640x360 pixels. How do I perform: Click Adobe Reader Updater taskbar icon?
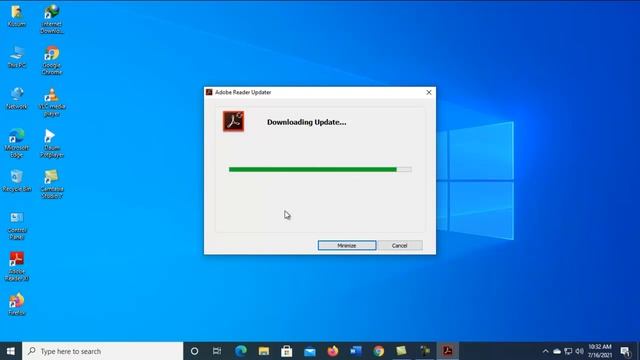448,351
